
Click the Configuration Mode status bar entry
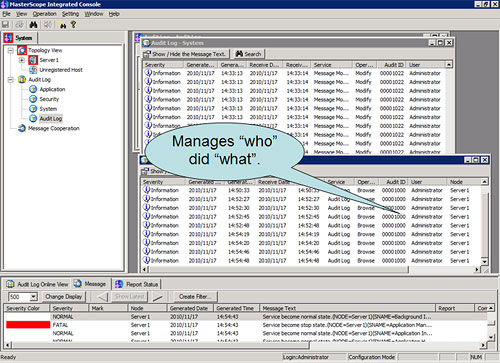371,357
